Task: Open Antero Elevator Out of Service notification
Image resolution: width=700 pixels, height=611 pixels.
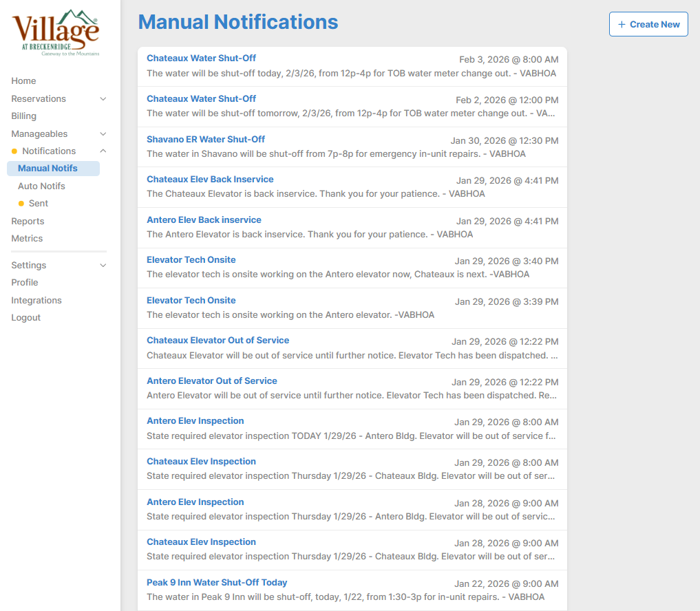Action: tap(212, 381)
